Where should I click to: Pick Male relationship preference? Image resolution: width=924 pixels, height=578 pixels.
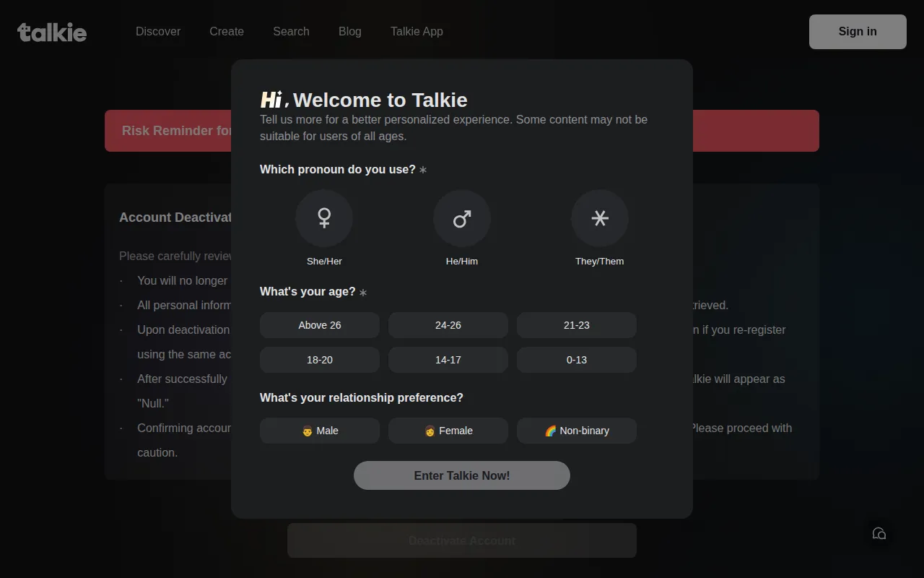[x=320, y=431]
